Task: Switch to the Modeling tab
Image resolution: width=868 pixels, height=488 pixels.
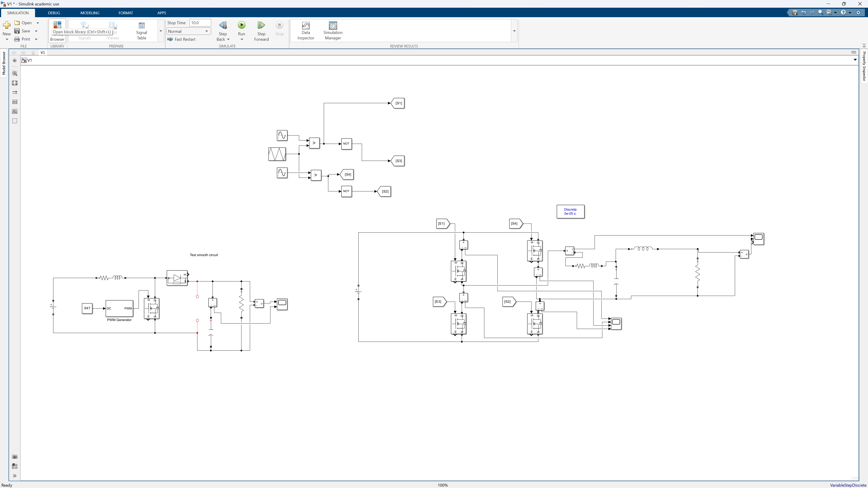Action: tap(90, 13)
